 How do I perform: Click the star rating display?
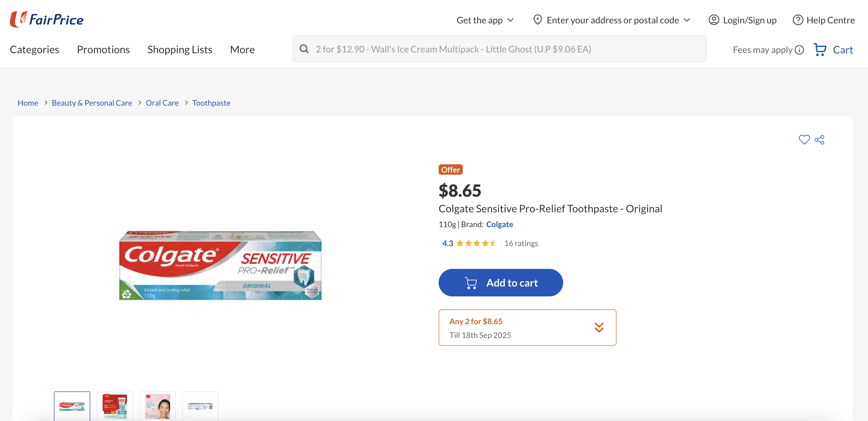click(x=476, y=243)
